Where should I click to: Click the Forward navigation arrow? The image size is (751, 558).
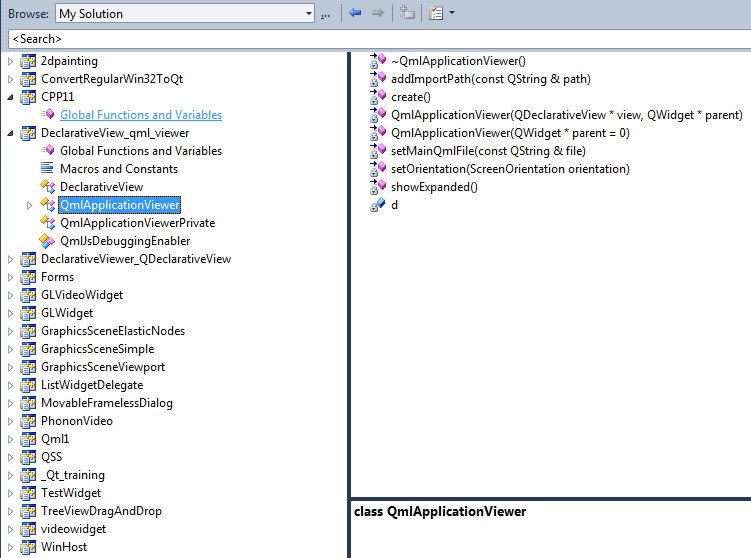click(x=378, y=14)
